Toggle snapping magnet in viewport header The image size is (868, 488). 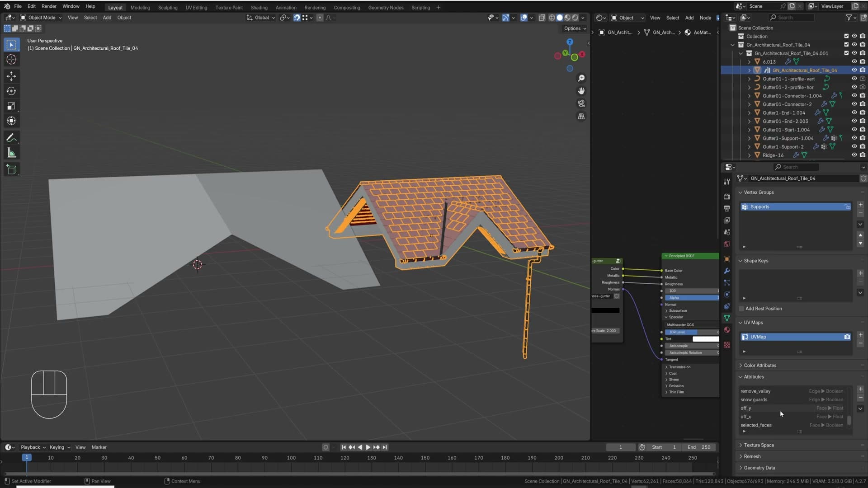tap(297, 18)
